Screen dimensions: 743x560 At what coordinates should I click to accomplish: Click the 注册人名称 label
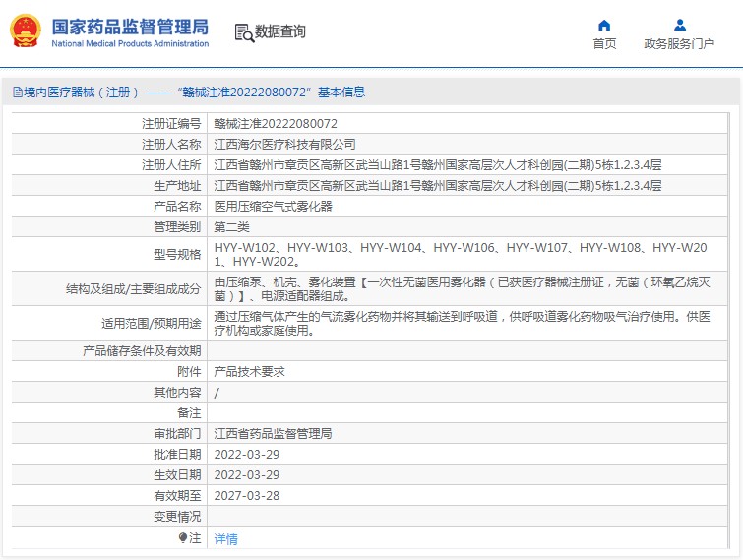coord(171,144)
